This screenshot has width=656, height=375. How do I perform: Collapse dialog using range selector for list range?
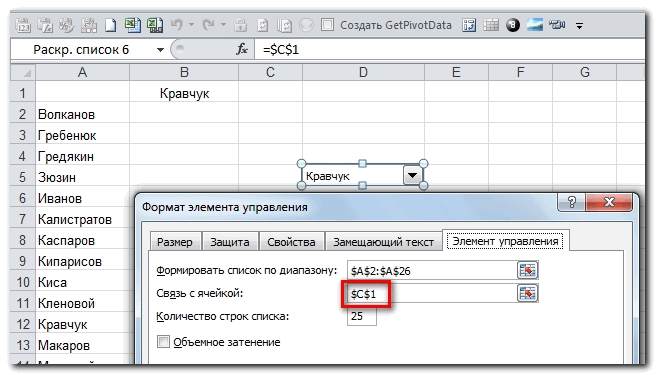tap(527, 270)
